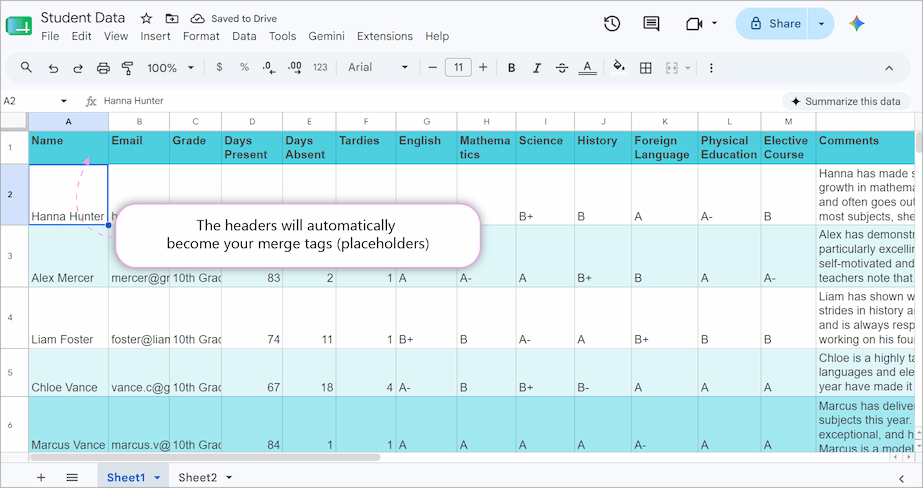Open the fill color picker
Image resolution: width=923 pixels, height=488 pixels.
tap(619, 67)
